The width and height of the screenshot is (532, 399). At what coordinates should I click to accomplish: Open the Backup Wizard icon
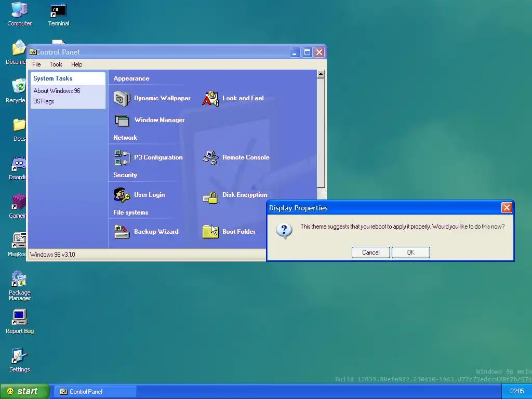pyautogui.click(x=122, y=232)
